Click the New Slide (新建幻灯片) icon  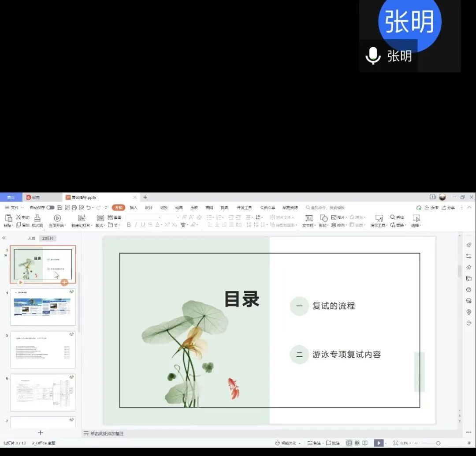tap(82, 218)
